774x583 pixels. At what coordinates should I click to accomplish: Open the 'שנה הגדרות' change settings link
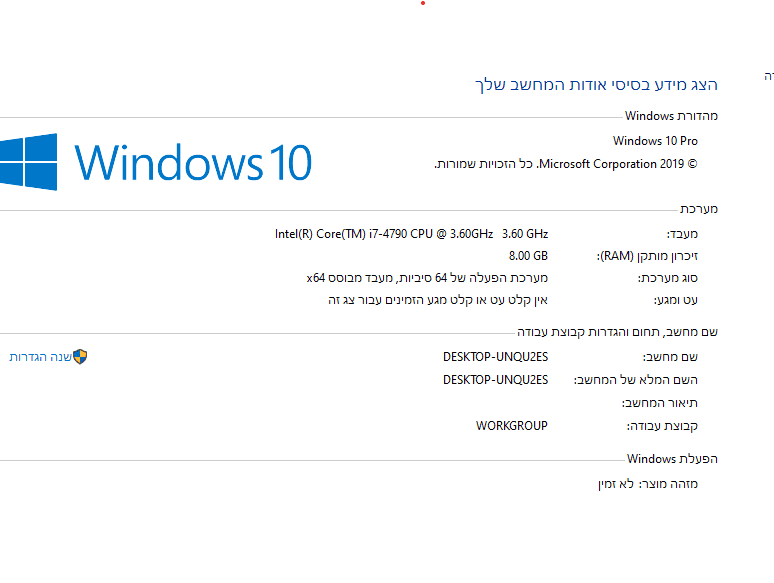coord(40,357)
